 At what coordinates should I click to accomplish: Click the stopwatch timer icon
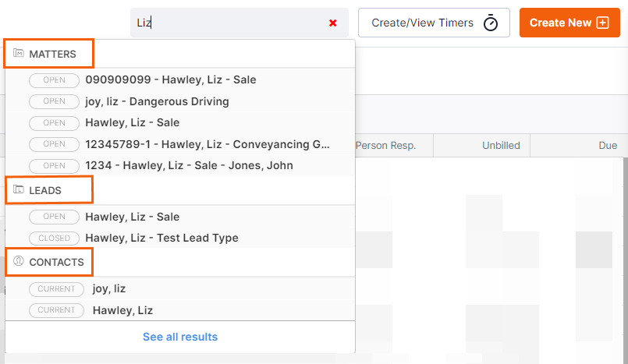(490, 23)
